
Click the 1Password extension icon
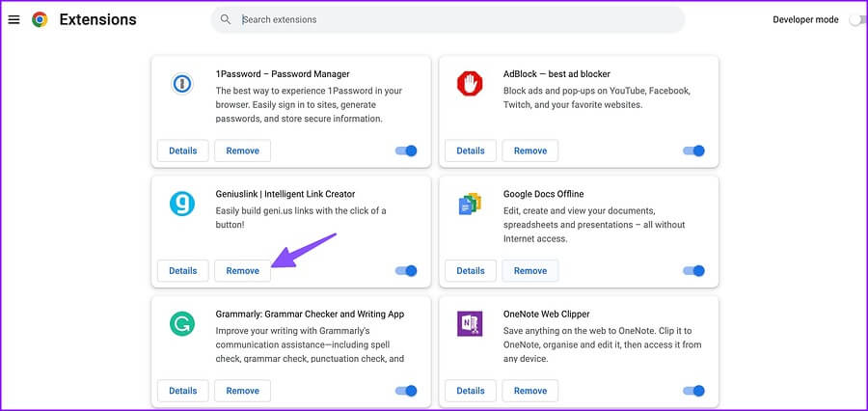point(181,84)
